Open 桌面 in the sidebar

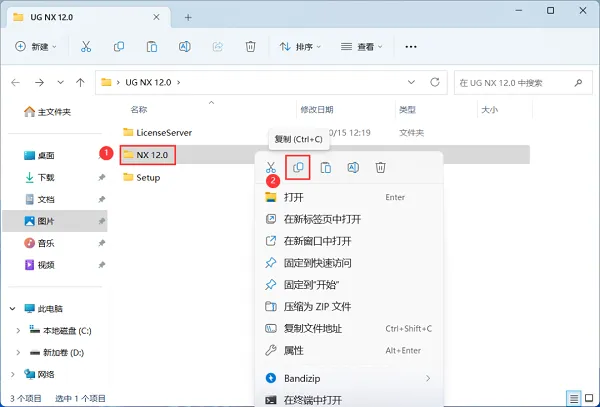pyautogui.click(x=39, y=155)
